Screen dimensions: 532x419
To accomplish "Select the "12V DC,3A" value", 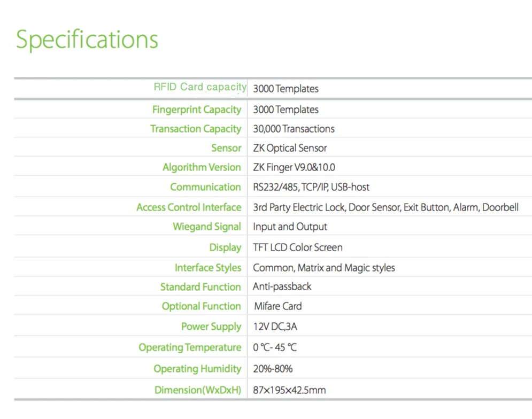I will click(275, 327).
